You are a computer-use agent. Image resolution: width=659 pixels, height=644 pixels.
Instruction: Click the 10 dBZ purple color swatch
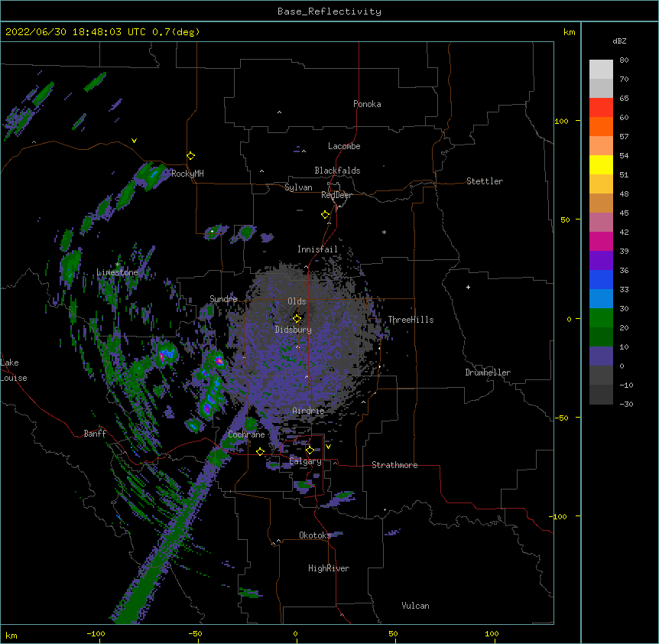click(601, 356)
